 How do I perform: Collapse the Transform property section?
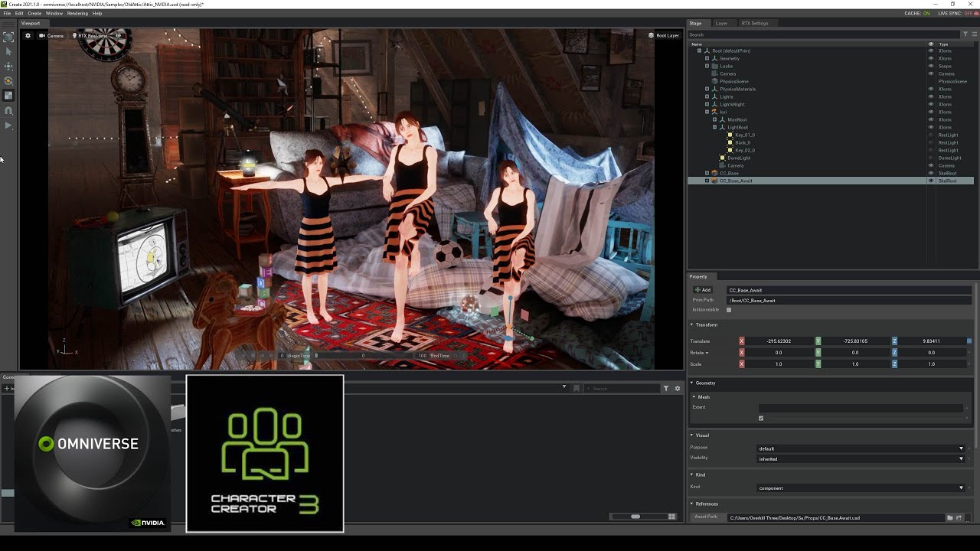[692, 324]
